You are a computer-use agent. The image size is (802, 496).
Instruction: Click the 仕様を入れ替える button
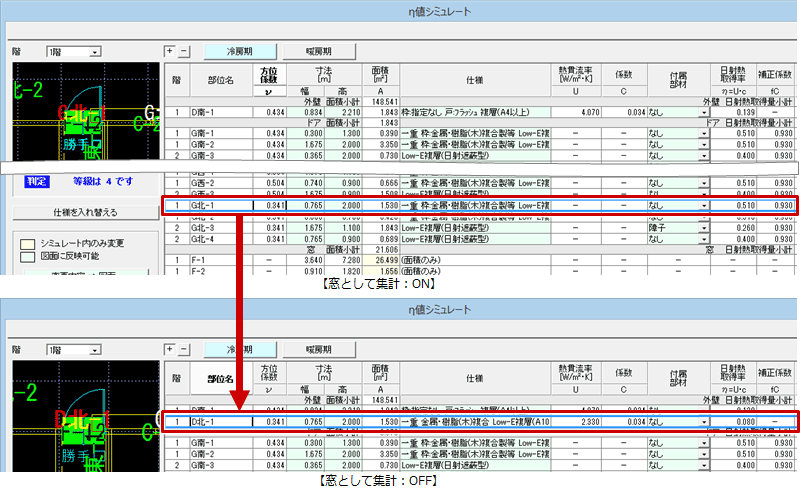[x=85, y=212]
